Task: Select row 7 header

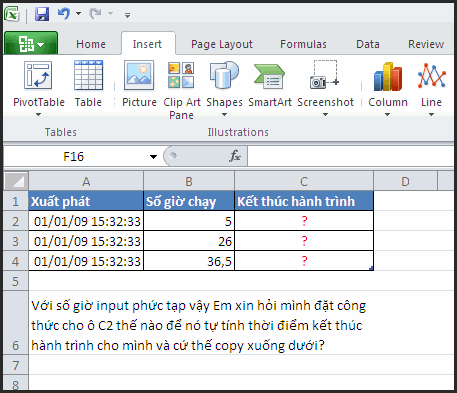Action: tap(16, 365)
